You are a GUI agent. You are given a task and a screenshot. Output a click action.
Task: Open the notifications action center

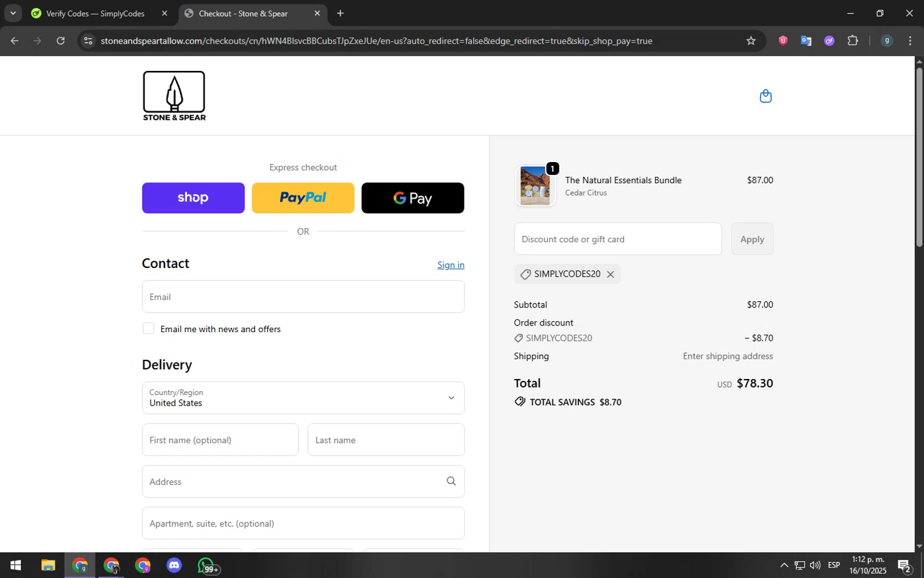[x=904, y=565]
